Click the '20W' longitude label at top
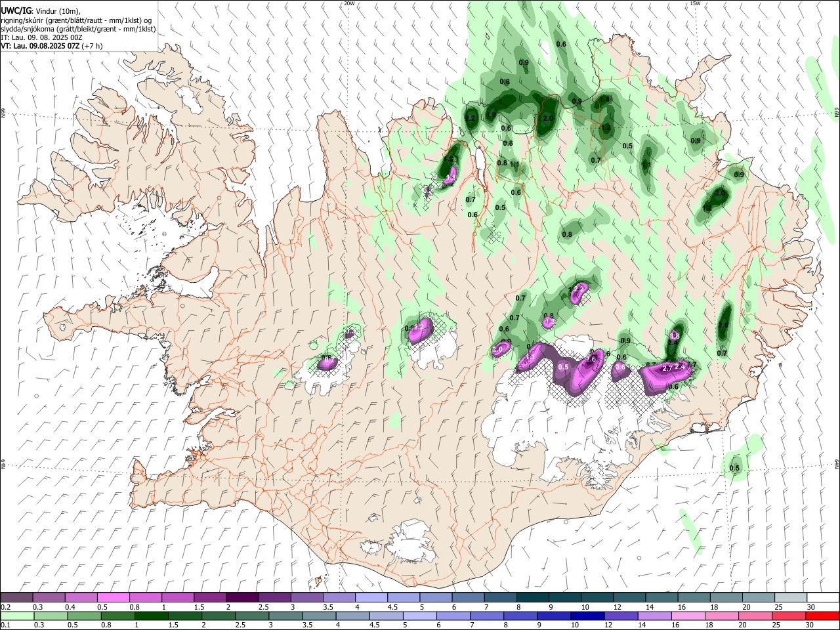840x630 pixels. click(349, 3)
